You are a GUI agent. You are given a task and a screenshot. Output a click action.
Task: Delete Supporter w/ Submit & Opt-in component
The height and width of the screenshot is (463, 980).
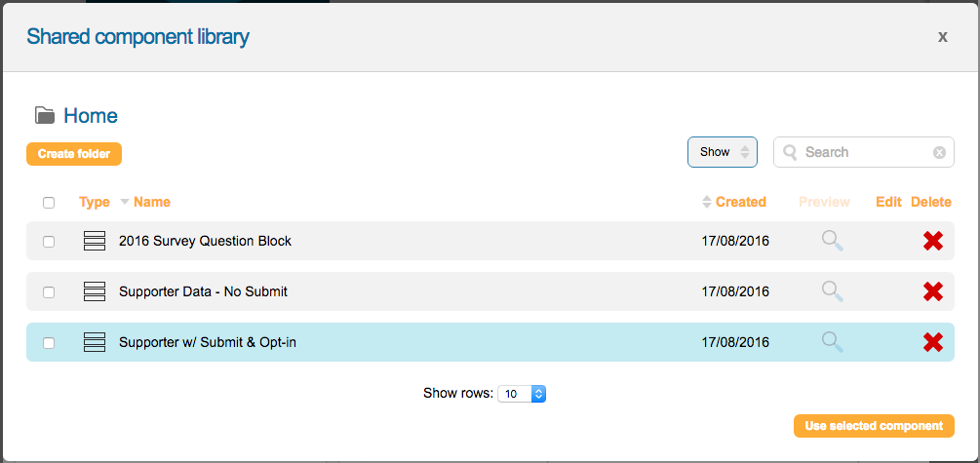933,342
